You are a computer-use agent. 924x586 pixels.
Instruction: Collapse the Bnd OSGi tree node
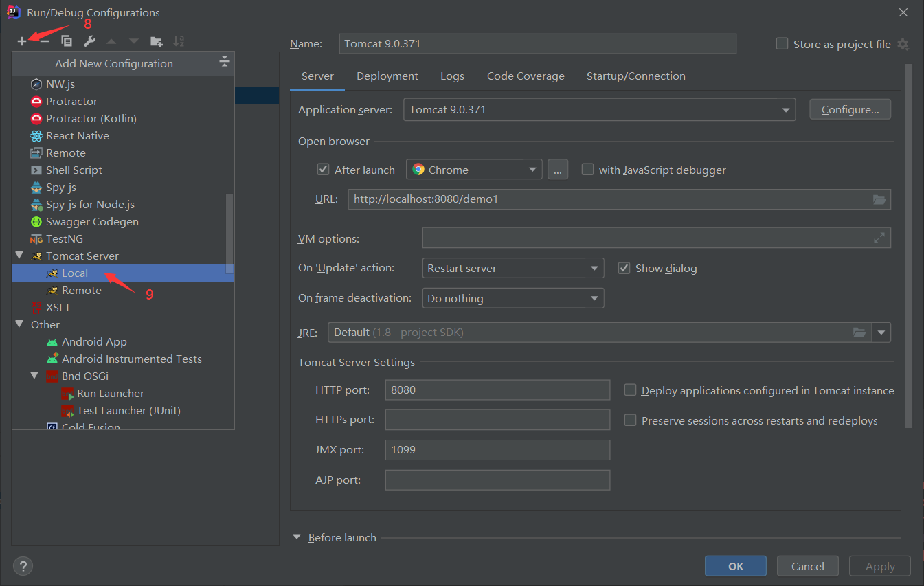34,376
